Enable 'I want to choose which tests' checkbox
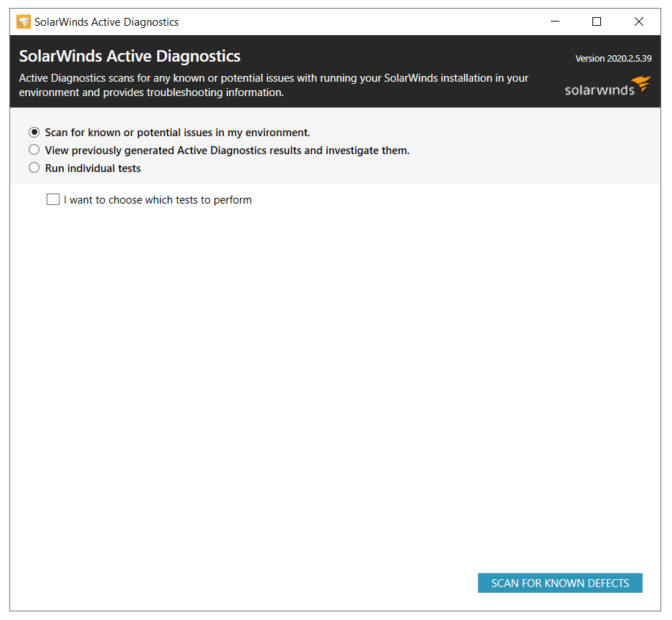 (53, 199)
